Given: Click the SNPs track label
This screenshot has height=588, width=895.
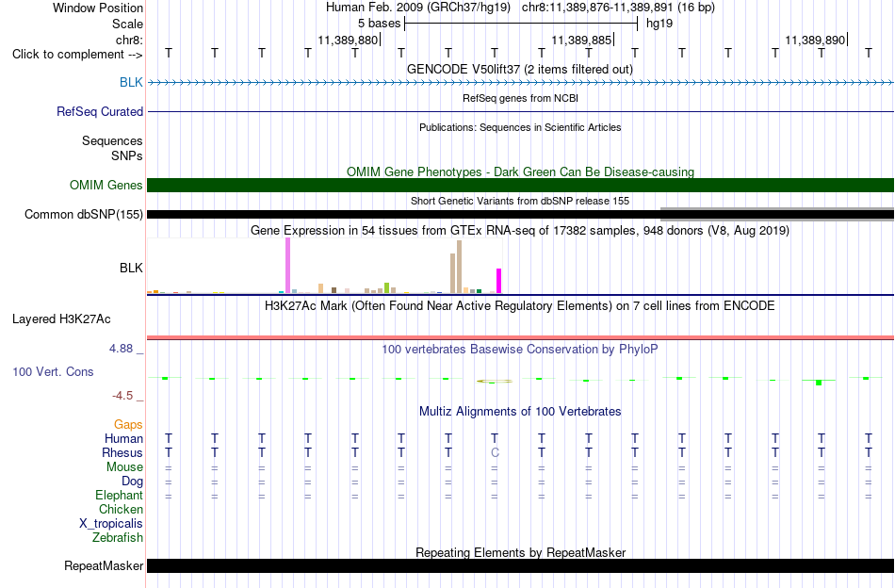Looking at the screenshot, I should point(127,155).
